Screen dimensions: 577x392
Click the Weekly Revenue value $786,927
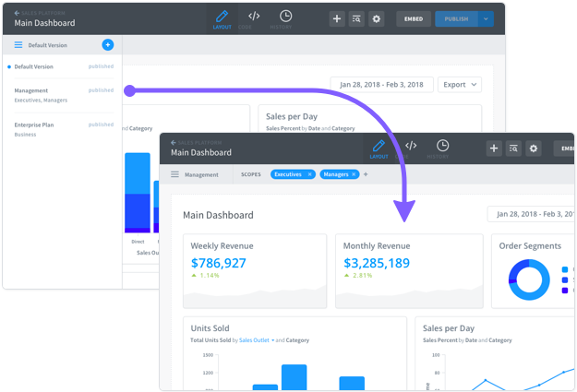coord(219,263)
